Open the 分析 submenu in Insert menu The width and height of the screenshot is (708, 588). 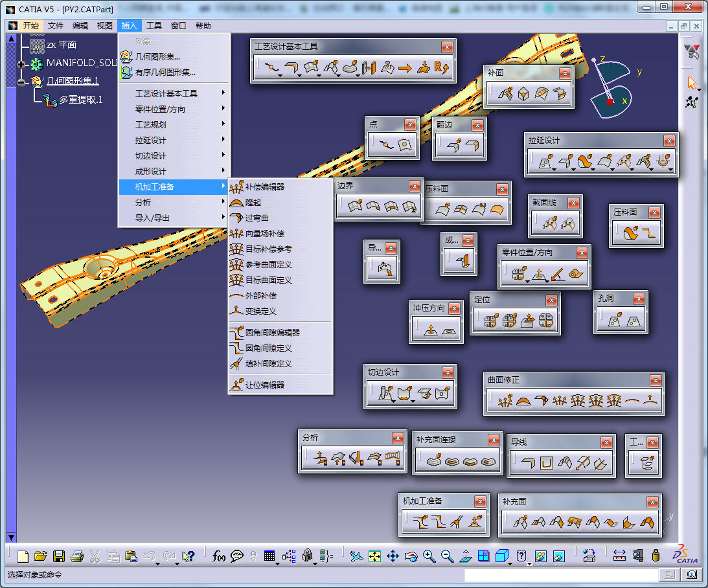pyautogui.click(x=174, y=202)
